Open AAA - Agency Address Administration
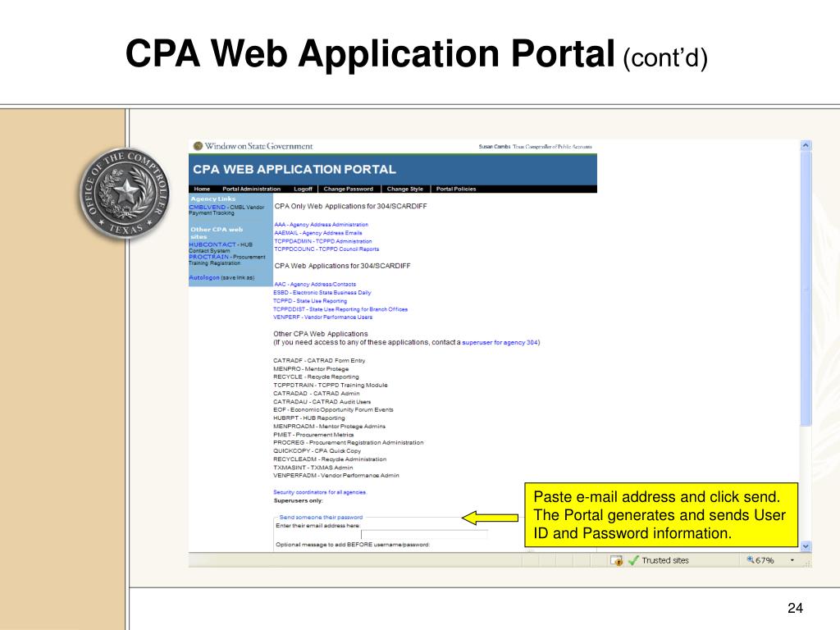840x630 pixels. 321,225
